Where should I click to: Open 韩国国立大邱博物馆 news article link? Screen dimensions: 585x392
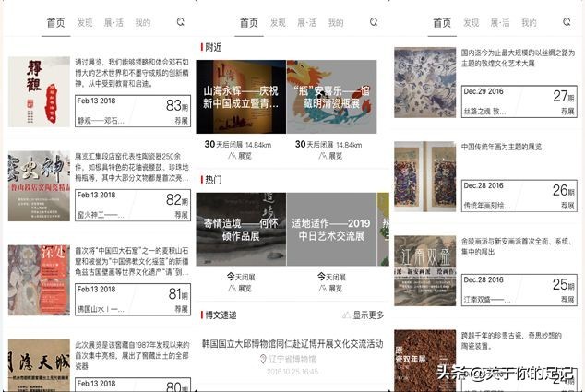[x=292, y=343]
